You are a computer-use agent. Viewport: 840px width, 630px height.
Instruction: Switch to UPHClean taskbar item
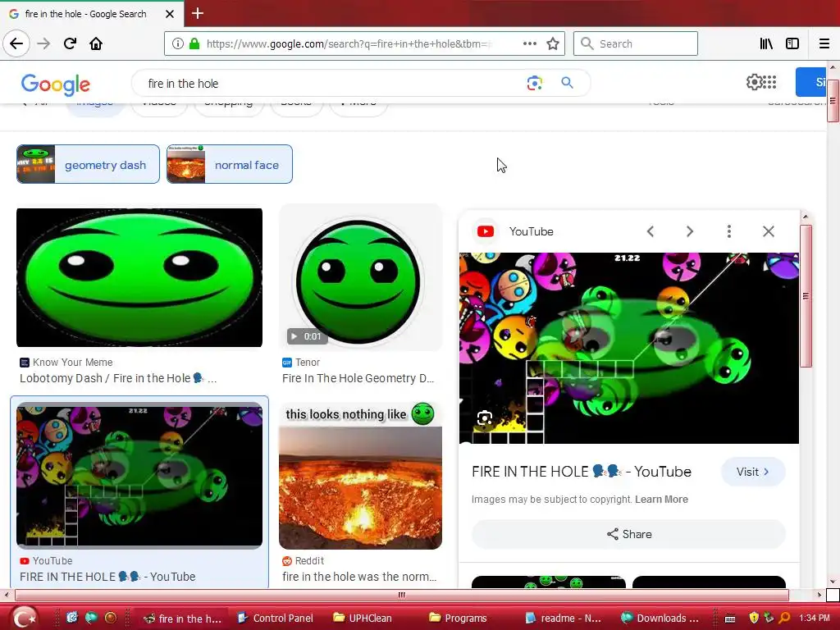pos(363,619)
